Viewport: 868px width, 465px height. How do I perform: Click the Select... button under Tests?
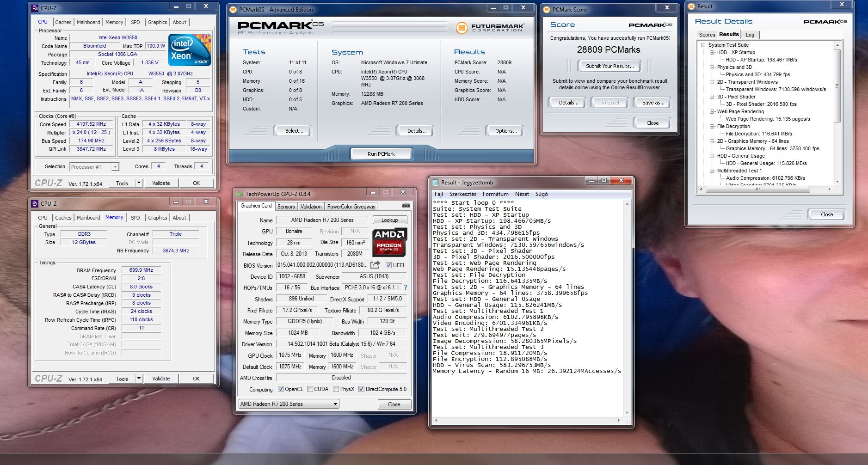[294, 131]
